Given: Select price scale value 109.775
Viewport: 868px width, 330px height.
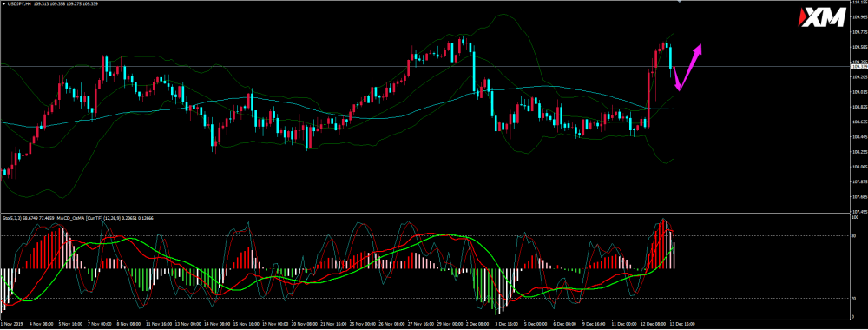Looking at the screenshot, I should point(860,32).
